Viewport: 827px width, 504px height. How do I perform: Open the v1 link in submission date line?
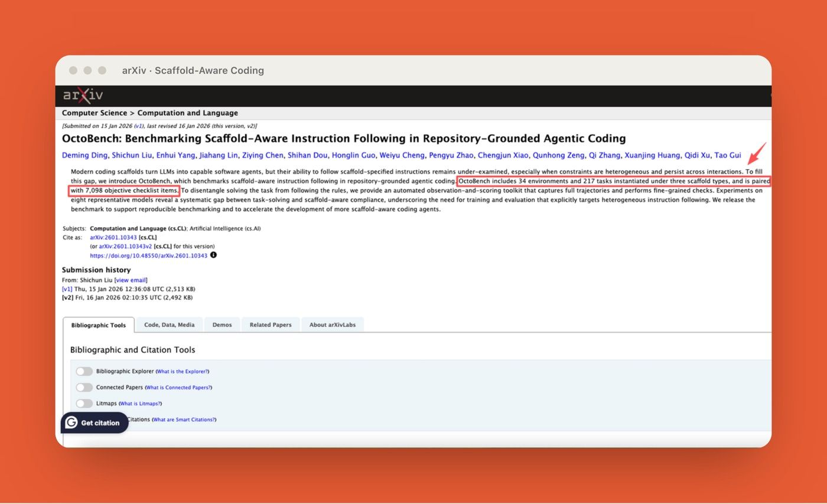138,126
